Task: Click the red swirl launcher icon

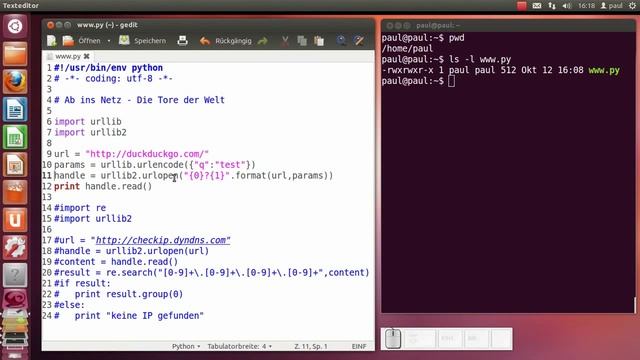Action: pos(15,300)
